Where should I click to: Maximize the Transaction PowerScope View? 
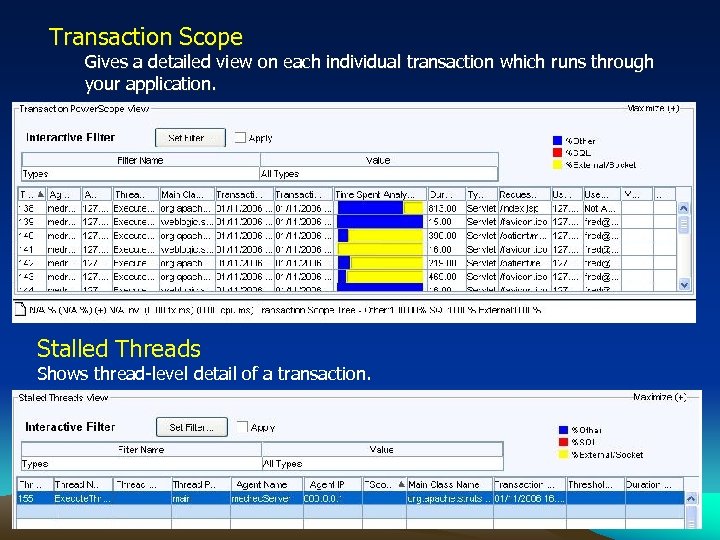(653, 108)
